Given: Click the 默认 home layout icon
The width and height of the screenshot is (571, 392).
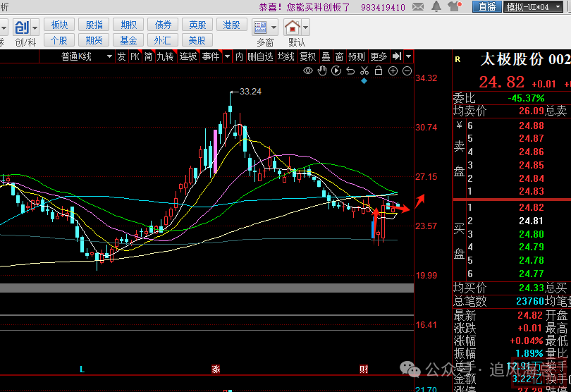Looking at the screenshot, I should 292,27.
